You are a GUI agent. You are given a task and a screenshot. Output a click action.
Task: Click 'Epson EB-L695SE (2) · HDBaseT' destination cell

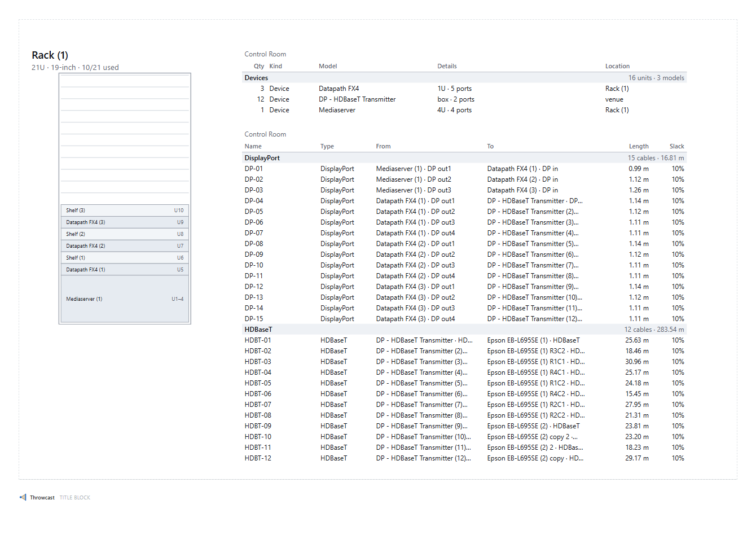pyautogui.click(x=533, y=426)
